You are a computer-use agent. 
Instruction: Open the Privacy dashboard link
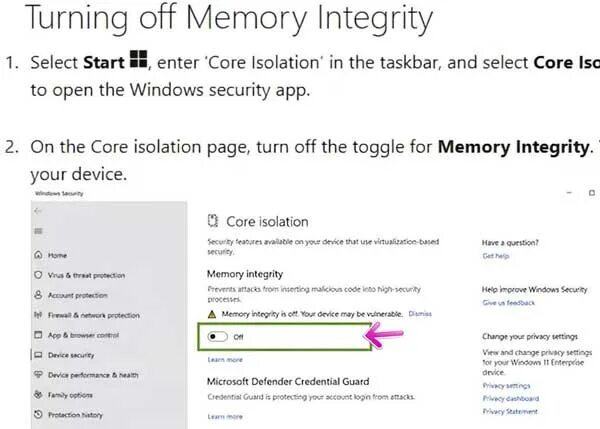510,398
